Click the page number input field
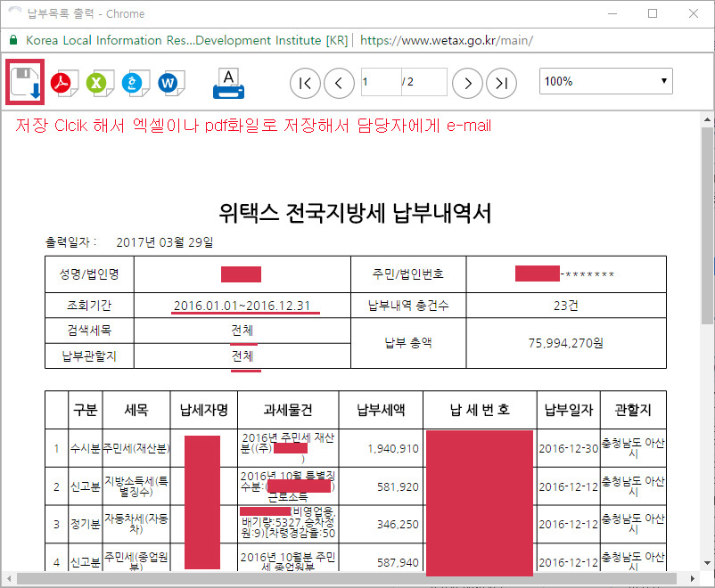Image resolution: width=715 pixels, height=588 pixels. [x=380, y=82]
